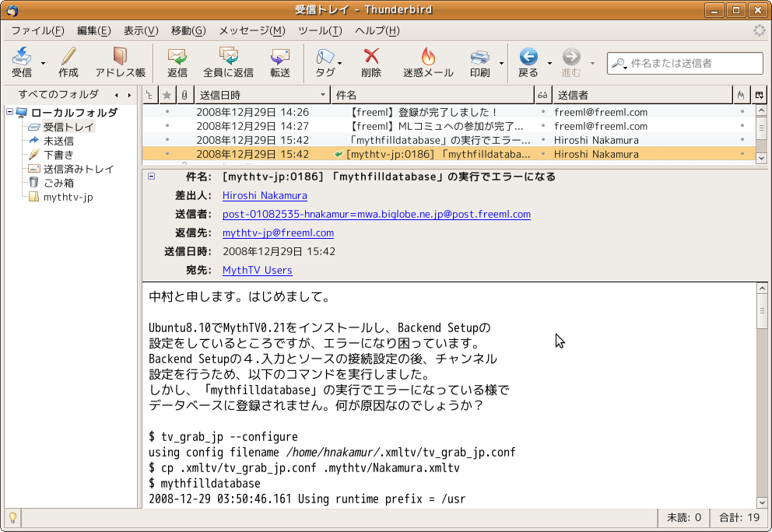Open the column picker icon
Screen dimensions: 772x532
pyautogui.click(x=760, y=95)
